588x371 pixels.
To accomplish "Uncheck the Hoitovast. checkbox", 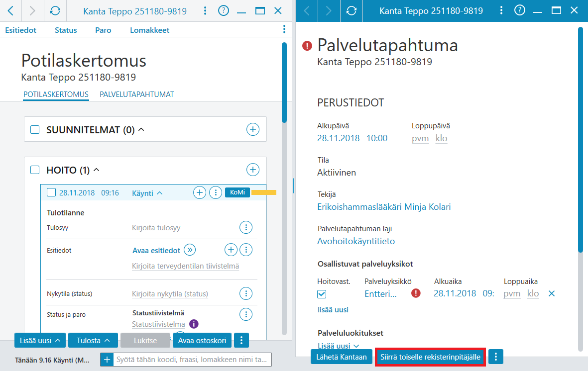I will (322, 294).
